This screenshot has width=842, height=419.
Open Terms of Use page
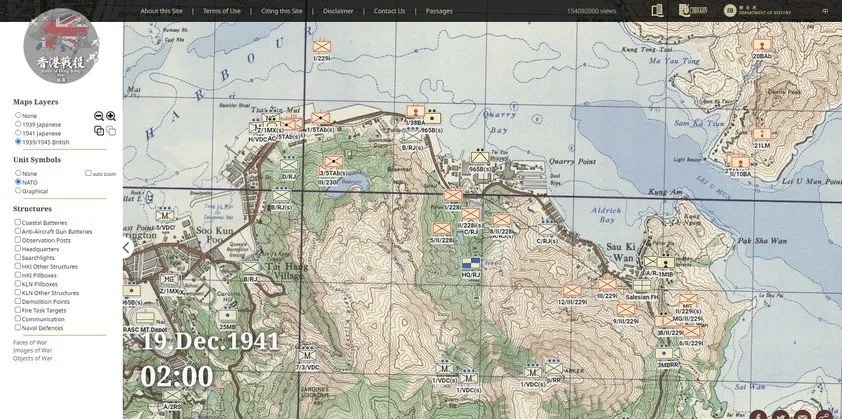tap(222, 11)
